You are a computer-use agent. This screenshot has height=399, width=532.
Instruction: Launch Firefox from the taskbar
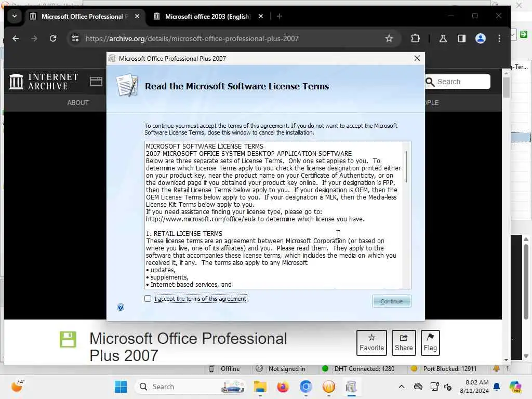coord(283,387)
